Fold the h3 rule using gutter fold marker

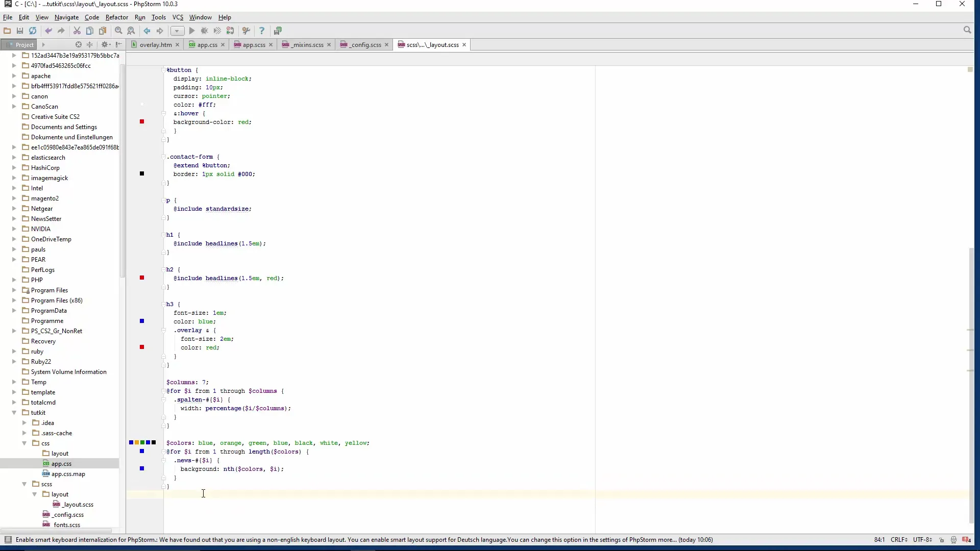point(164,304)
